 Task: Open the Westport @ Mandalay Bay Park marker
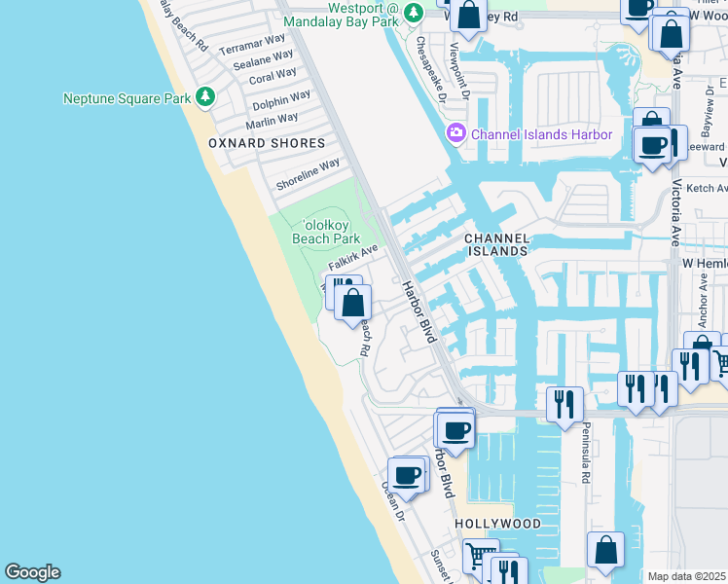[x=414, y=12]
